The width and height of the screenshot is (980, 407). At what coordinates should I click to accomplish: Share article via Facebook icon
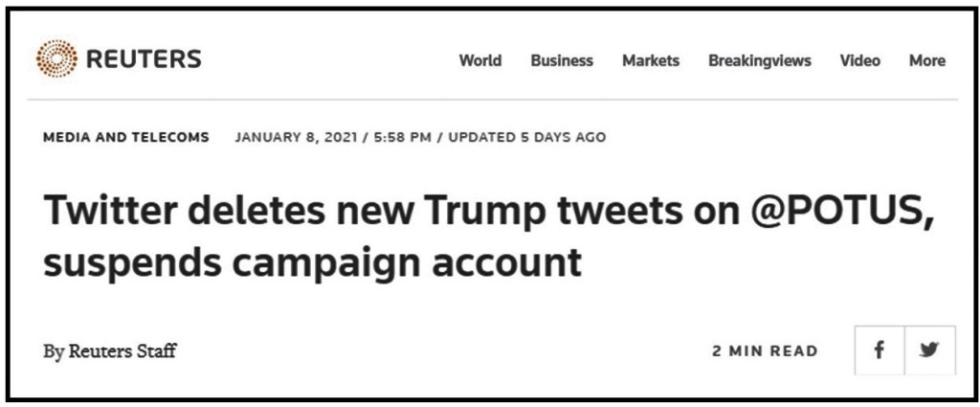(879, 350)
